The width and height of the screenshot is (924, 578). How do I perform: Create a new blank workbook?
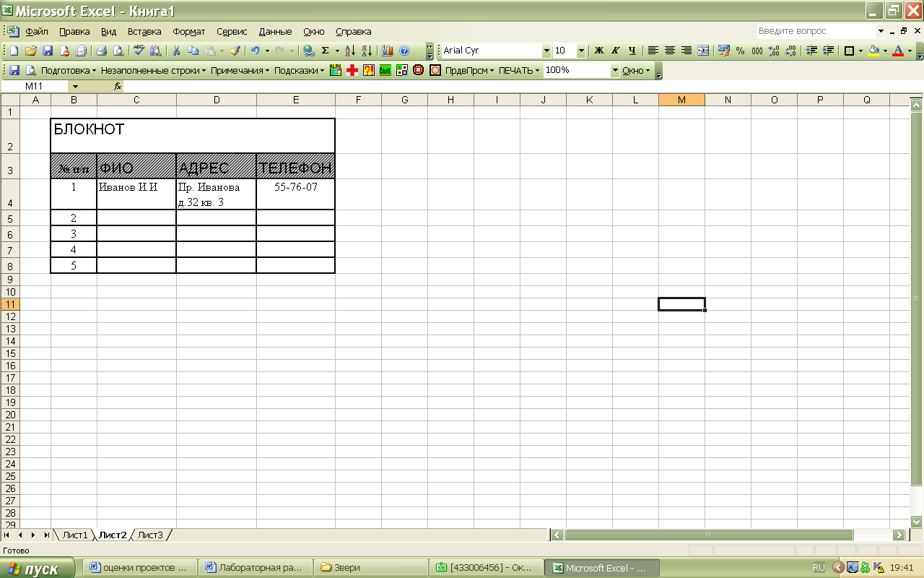point(14,51)
